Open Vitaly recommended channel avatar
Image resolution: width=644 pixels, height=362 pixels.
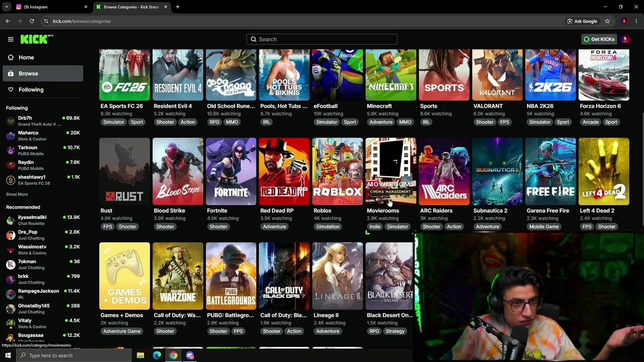coord(11,323)
